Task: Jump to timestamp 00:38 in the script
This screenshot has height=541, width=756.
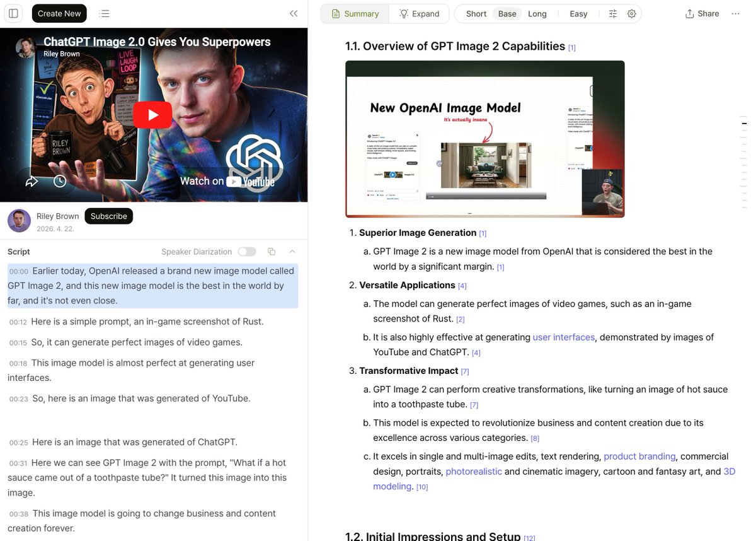Action: pos(19,514)
